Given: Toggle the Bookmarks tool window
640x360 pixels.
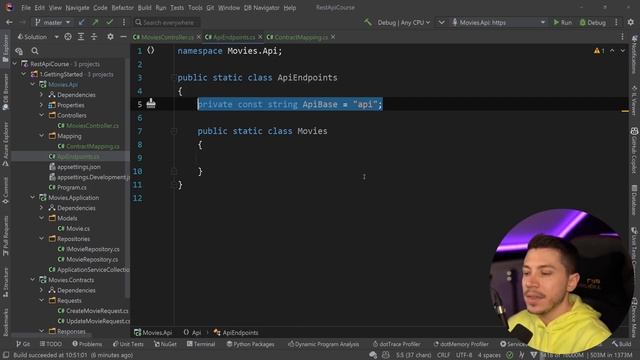Looking at the screenshot, I should point(5,322).
